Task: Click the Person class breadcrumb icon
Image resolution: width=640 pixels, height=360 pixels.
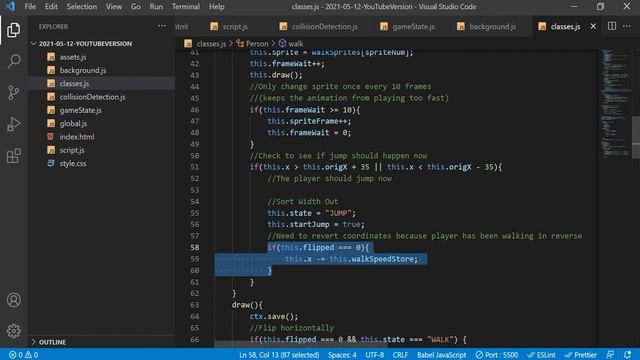Action: click(x=240, y=43)
